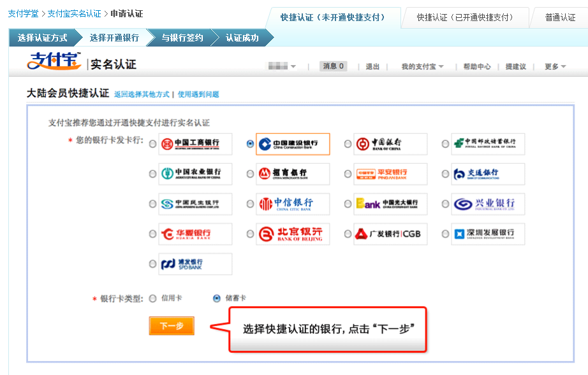
Task: Click the 中信银行 CITIC logo
Action: tap(293, 204)
